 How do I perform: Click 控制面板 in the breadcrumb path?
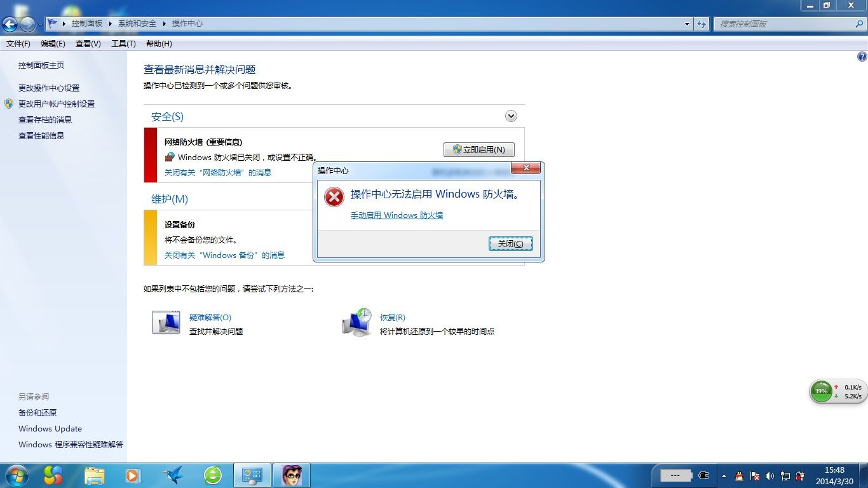[x=87, y=24]
